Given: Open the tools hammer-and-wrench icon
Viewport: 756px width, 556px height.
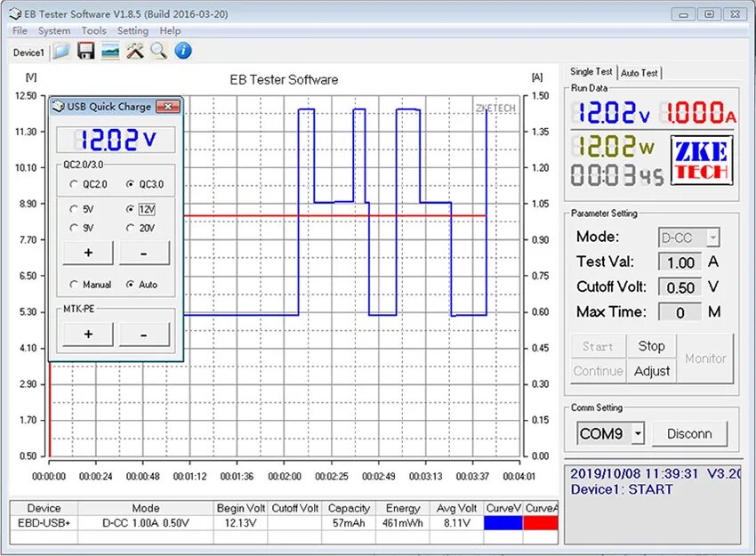Looking at the screenshot, I should [x=135, y=51].
